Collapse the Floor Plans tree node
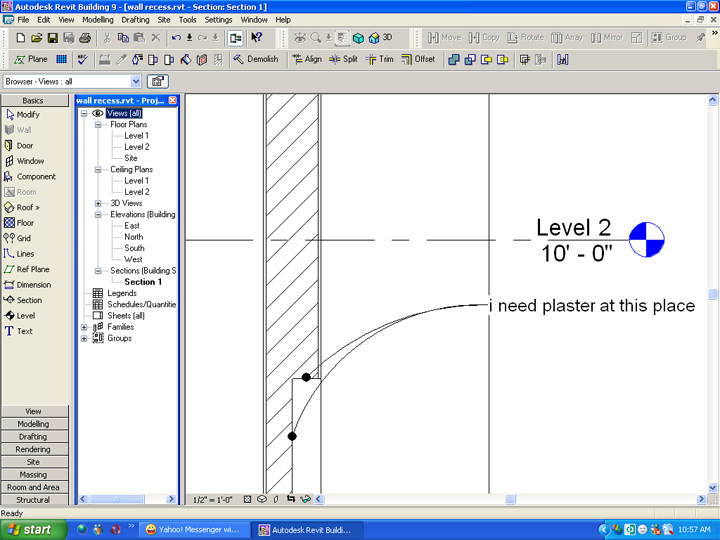 (x=99, y=125)
